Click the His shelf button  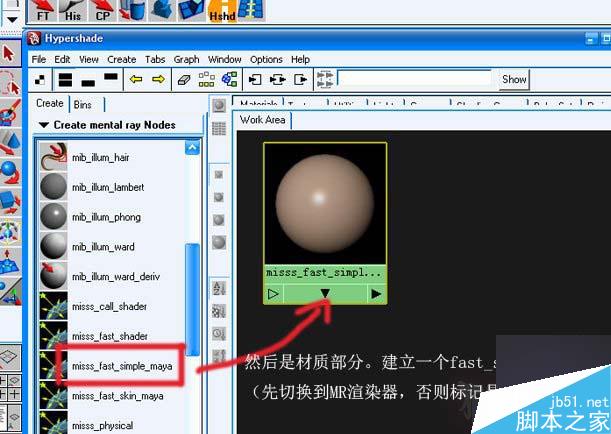73,11
